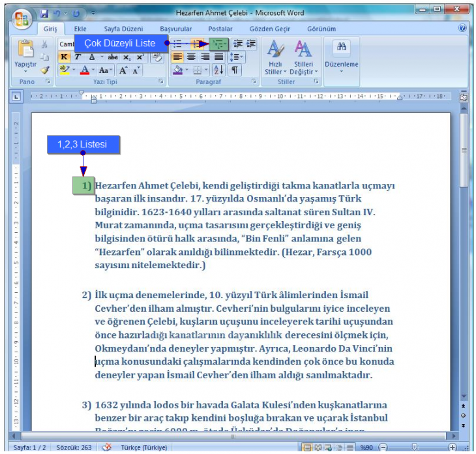This screenshot has width=476, height=454.
Task: Redo the last action
Action: pos(76,13)
